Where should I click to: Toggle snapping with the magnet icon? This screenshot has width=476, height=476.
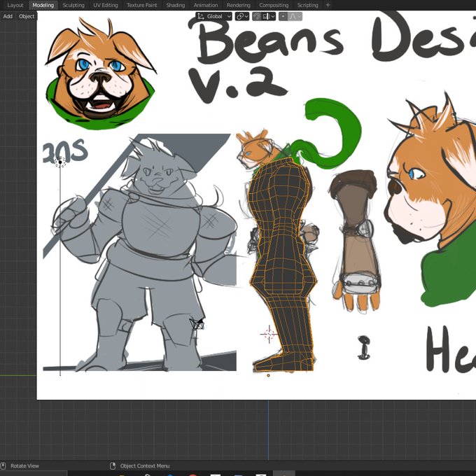256,16
